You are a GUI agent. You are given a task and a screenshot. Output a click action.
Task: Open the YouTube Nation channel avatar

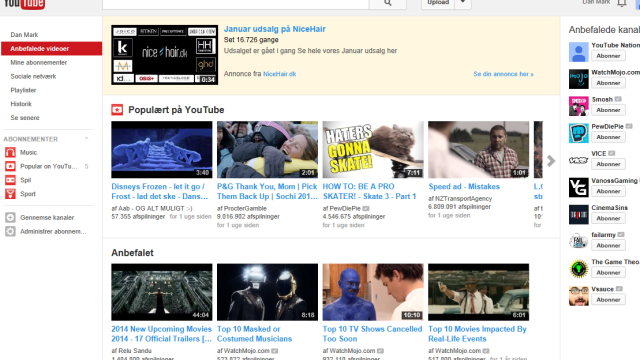pyautogui.click(x=579, y=52)
